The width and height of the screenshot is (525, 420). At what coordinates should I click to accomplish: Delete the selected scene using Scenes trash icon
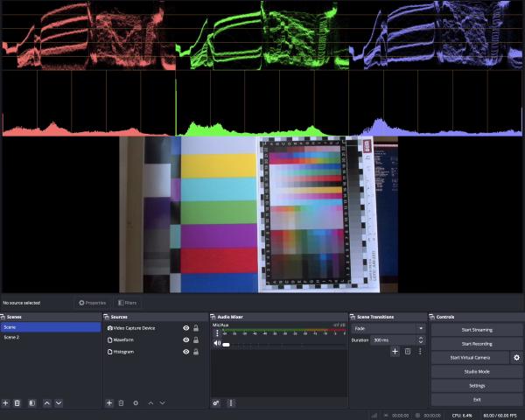[17, 402]
